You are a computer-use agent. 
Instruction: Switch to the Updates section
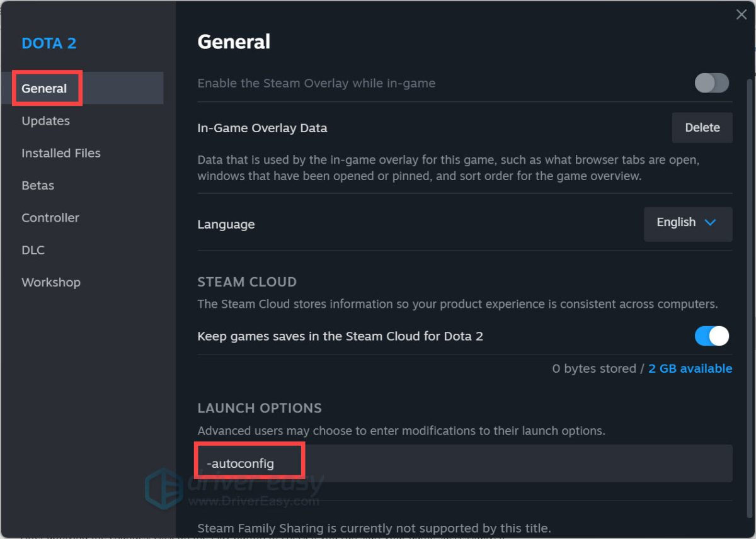[45, 120]
